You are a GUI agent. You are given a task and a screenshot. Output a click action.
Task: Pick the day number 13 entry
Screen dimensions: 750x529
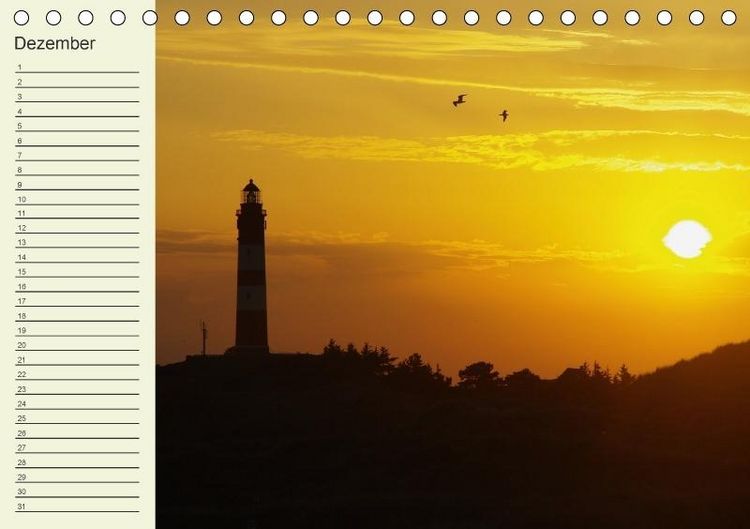click(x=77, y=242)
